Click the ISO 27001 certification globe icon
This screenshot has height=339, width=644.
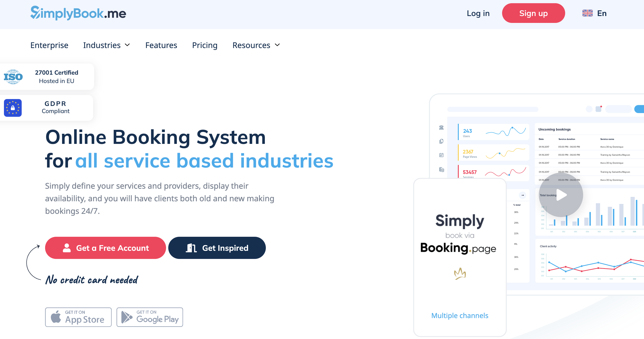[x=13, y=77]
